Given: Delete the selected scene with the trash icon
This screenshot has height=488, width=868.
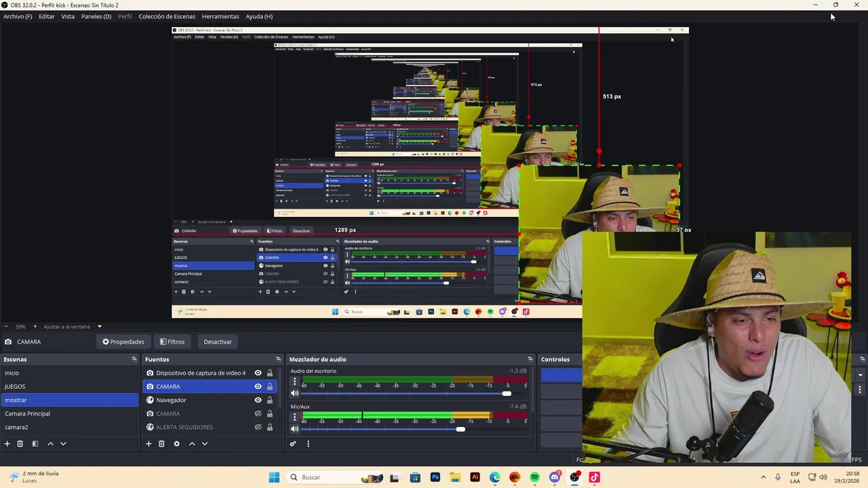Looking at the screenshot, I should (20, 444).
